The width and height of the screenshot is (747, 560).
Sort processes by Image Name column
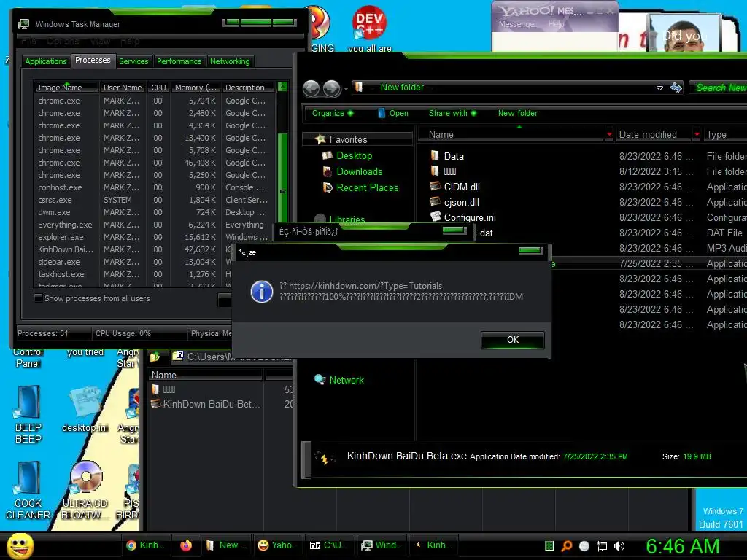tap(66, 87)
